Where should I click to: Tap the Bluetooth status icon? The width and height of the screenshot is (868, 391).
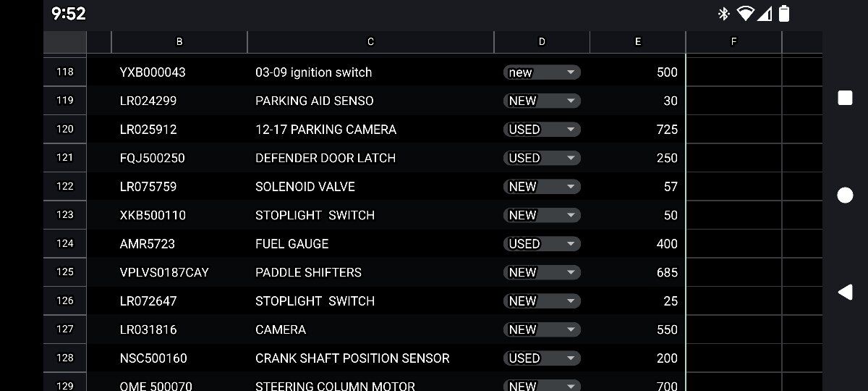[x=723, y=14]
